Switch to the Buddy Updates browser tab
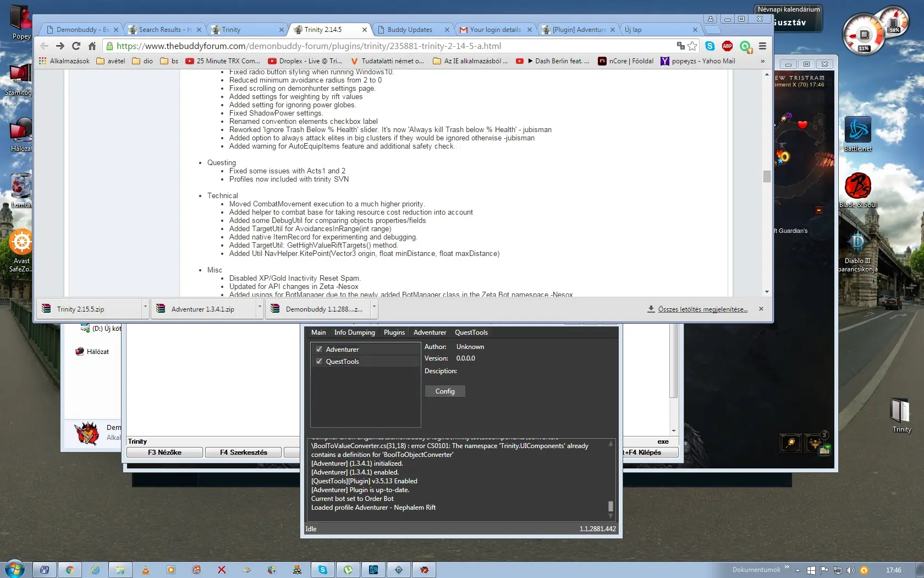This screenshot has height=578, width=924. 410,30
